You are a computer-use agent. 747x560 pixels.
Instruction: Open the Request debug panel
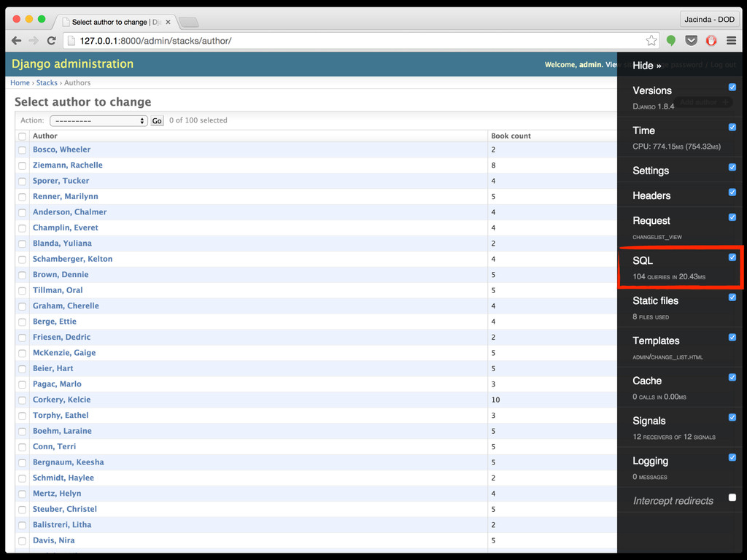coord(651,220)
